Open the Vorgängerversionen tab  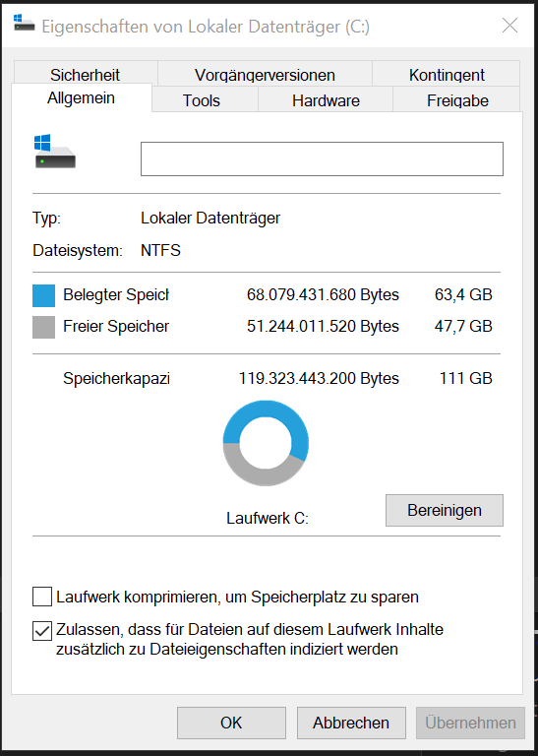(x=265, y=74)
